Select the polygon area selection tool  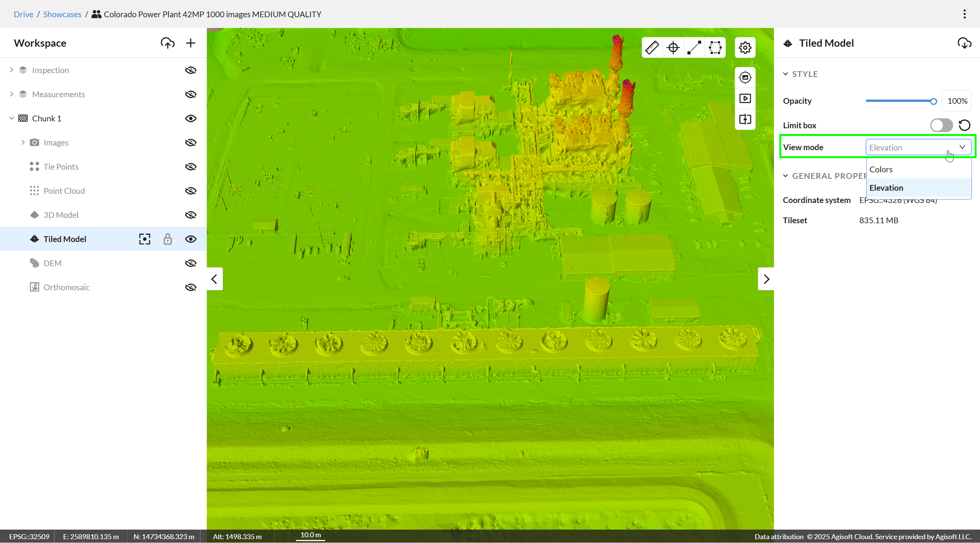(x=715, y=47)
